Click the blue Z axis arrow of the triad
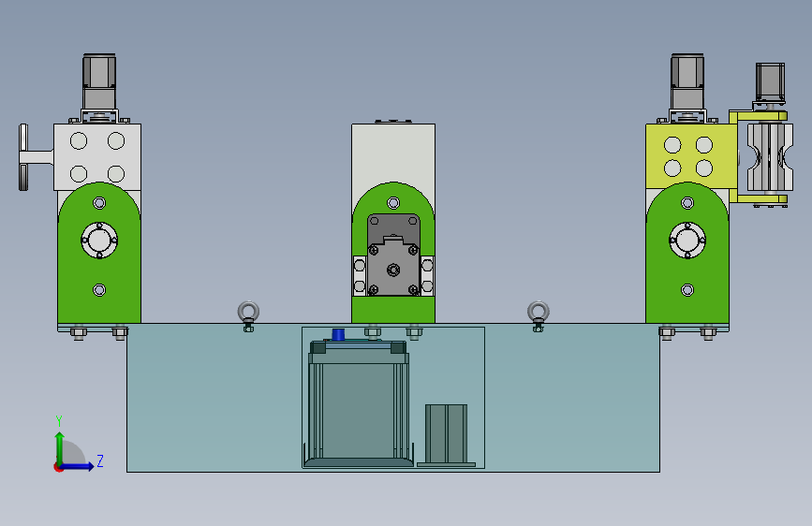This screenshot has width=812, height=526. (79, 466)
